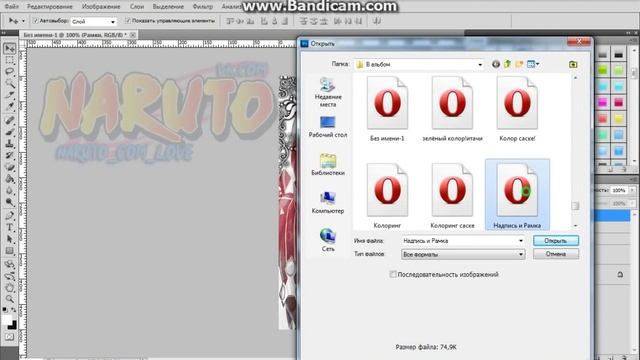640x360 pixels.
Task: Select the History Brush tool
Action: 9,156
